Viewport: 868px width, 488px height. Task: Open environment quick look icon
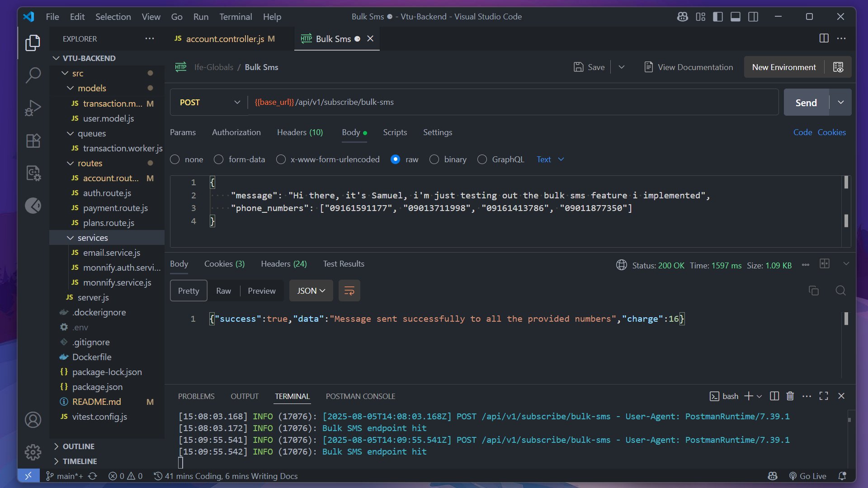[x=838, y=67]
